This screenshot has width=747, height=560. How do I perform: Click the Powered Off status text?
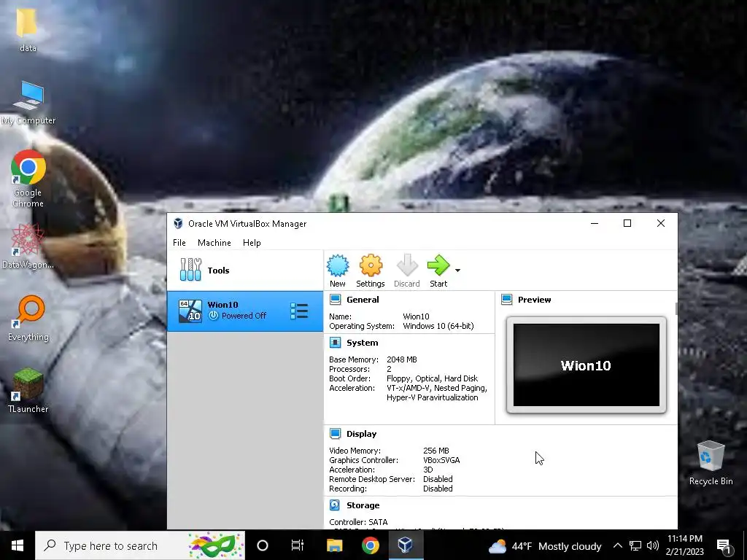[244, 316]
